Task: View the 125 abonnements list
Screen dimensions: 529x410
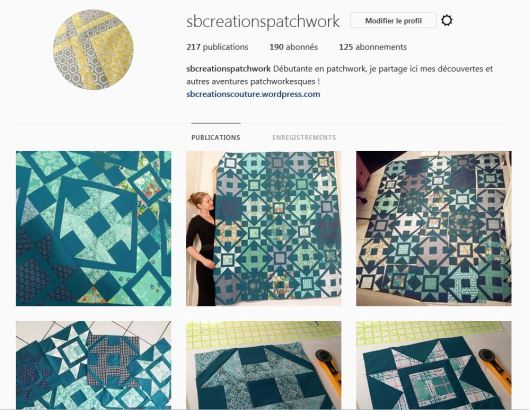Action: pyautogui.click(x=373, y=47)
